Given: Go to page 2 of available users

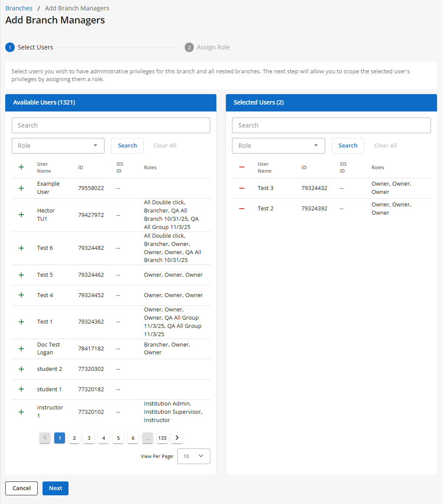Looking at the screenshot, I should (74, 438).
